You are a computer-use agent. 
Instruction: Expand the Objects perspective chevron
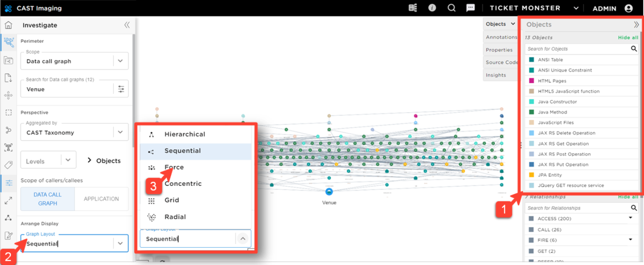pos(90,160)
